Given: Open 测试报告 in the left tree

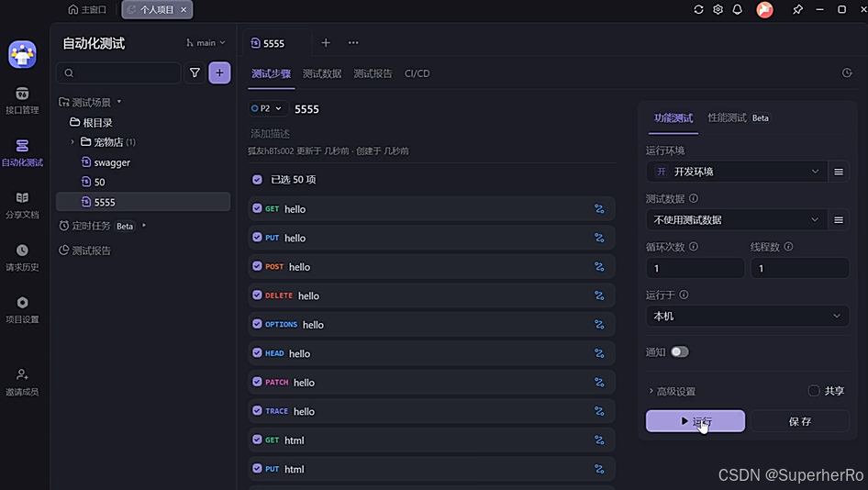Looking at the screenshot, I should 85,251.
